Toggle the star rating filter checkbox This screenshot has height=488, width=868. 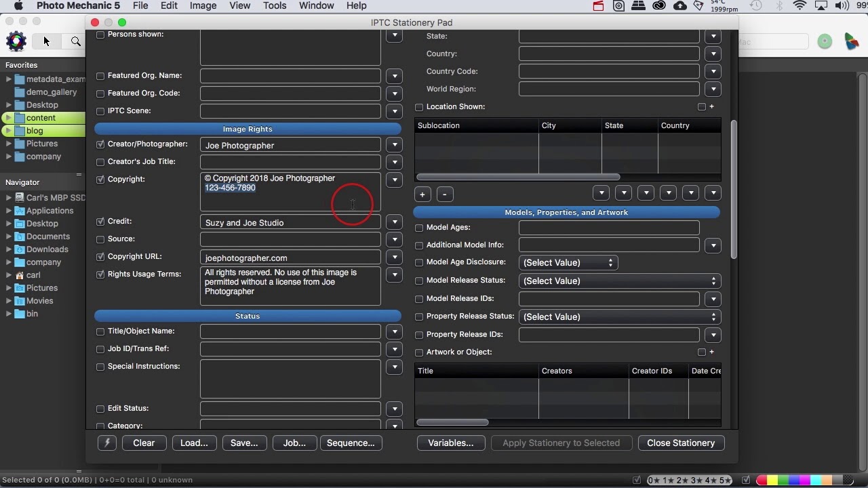pos(637,480)
